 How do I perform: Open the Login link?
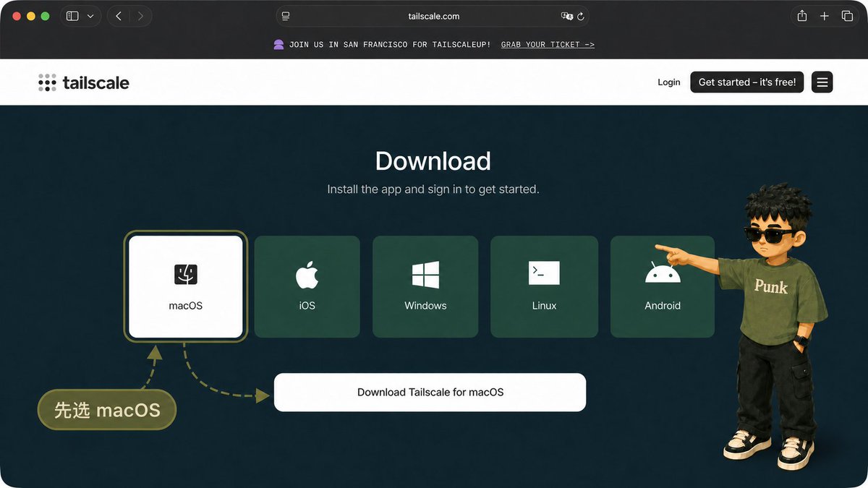(669, 82)
